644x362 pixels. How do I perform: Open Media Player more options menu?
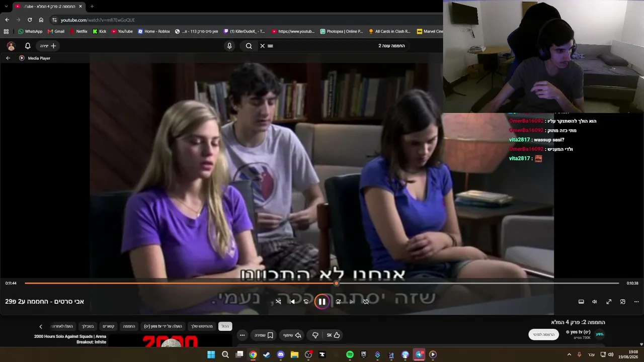click(x=636, y=302)
